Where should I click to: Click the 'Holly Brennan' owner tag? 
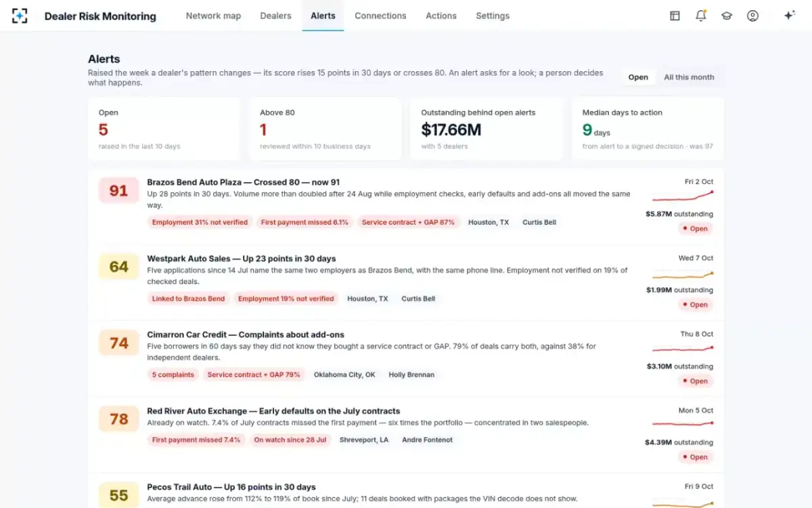(x=411, y=375)
